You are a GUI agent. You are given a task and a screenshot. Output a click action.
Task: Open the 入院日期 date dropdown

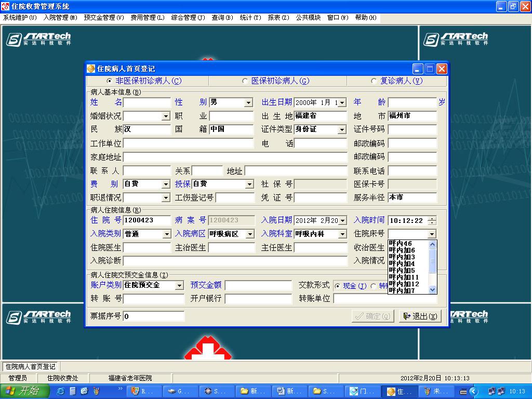coord(343,221)
